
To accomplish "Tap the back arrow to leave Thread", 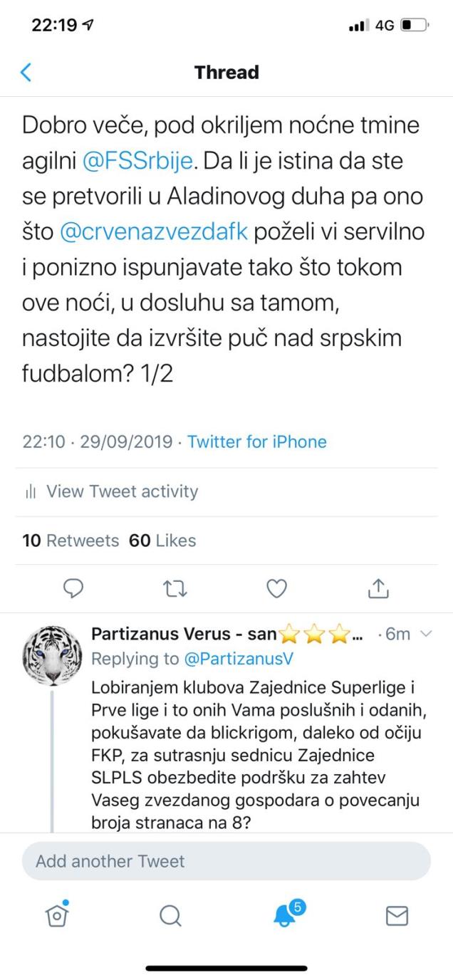I will coord(26,72).
